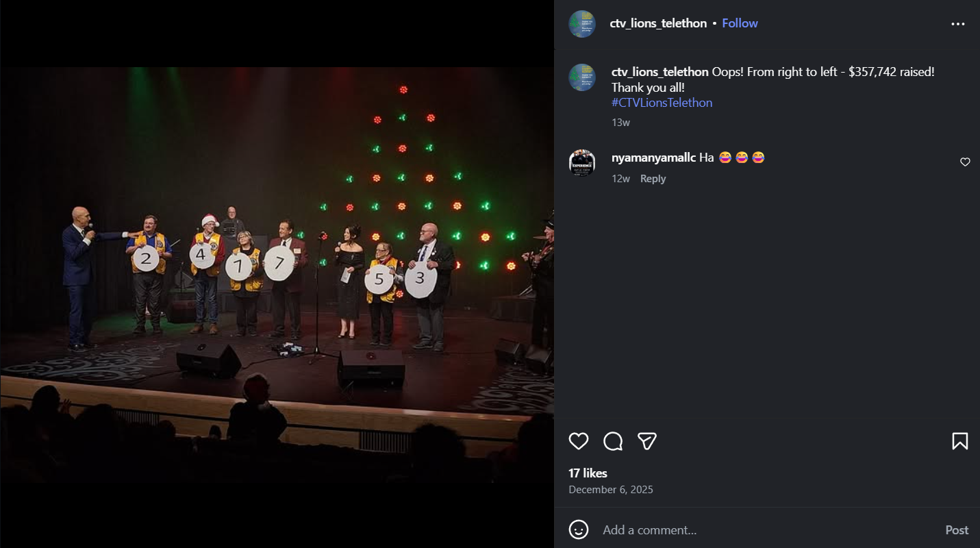Click the Follow link next to the username
Screen dimensions: 980x548
click(740, 23)
